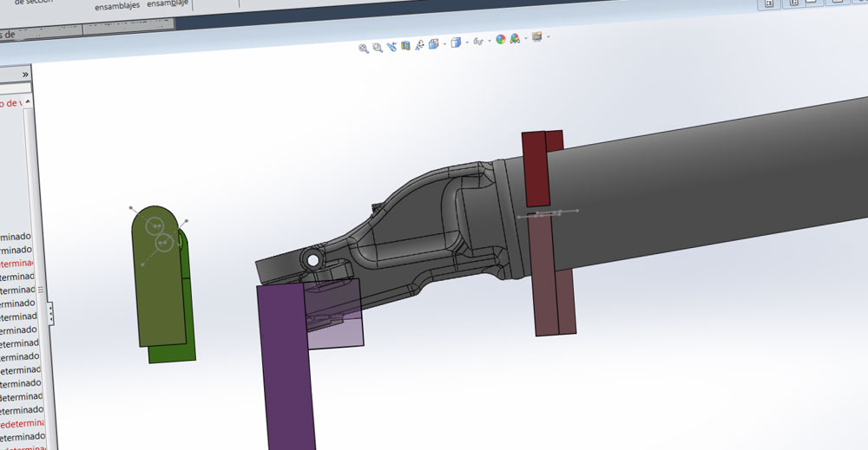Click the View Settings monitor icon
This screenshot has width=868, height=450.
(x=536, y=36)
